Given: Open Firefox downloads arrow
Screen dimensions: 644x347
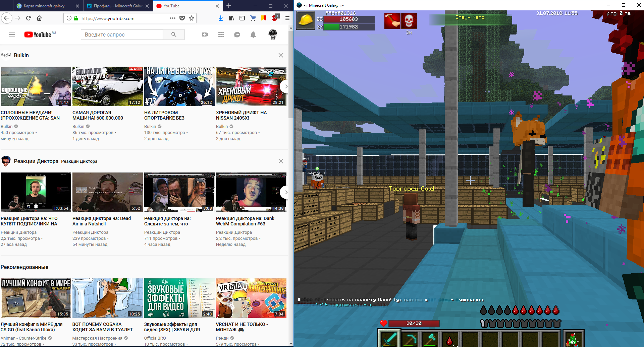Looking at the screenshot, I should pos(221,18).
